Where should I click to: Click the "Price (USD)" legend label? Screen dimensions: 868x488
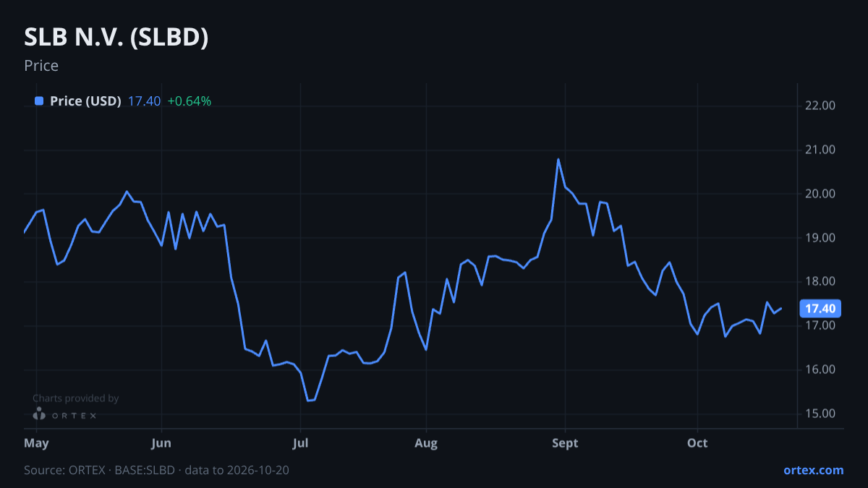[85, 101]
